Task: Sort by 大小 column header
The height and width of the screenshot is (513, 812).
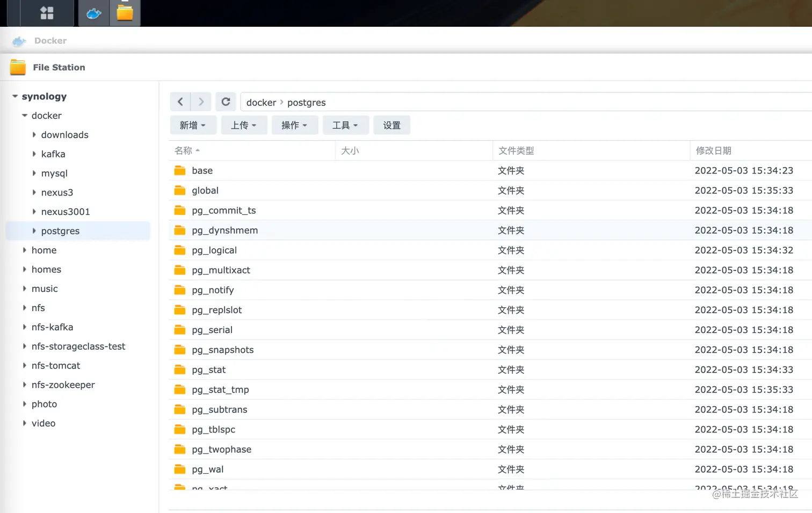Action: point(414,150)
